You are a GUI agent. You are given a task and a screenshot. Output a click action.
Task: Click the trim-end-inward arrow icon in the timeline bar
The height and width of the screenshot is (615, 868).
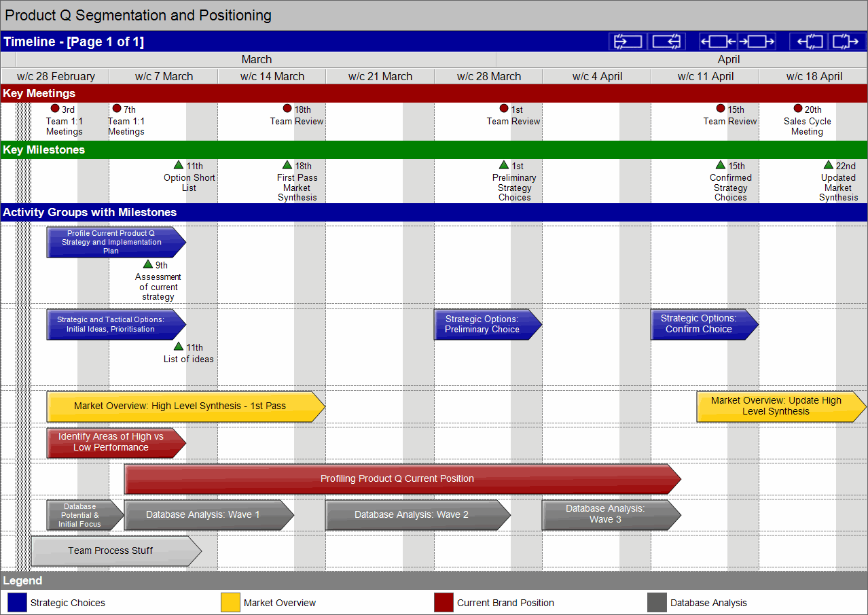coord(666,41)
